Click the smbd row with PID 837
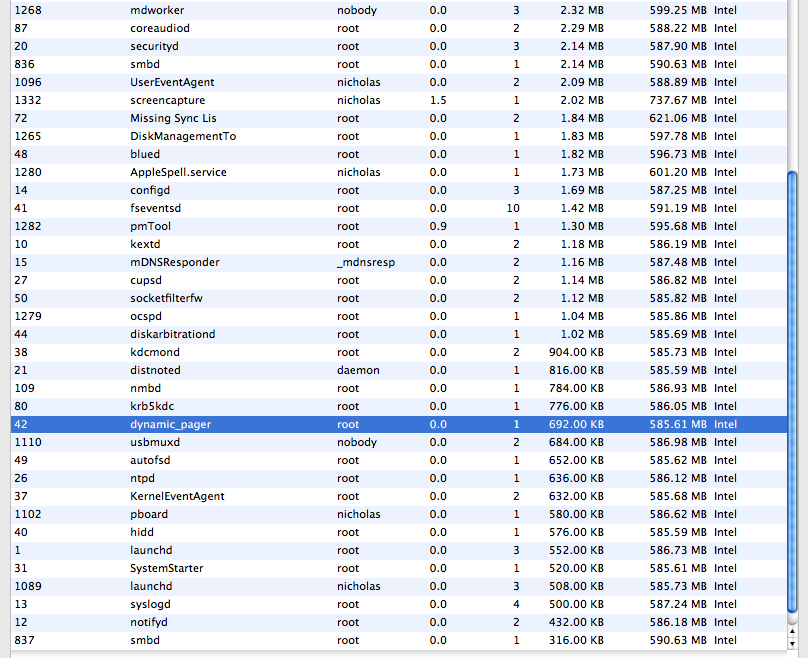The width and height of the screenshot is (808, 658). [399, 640]
